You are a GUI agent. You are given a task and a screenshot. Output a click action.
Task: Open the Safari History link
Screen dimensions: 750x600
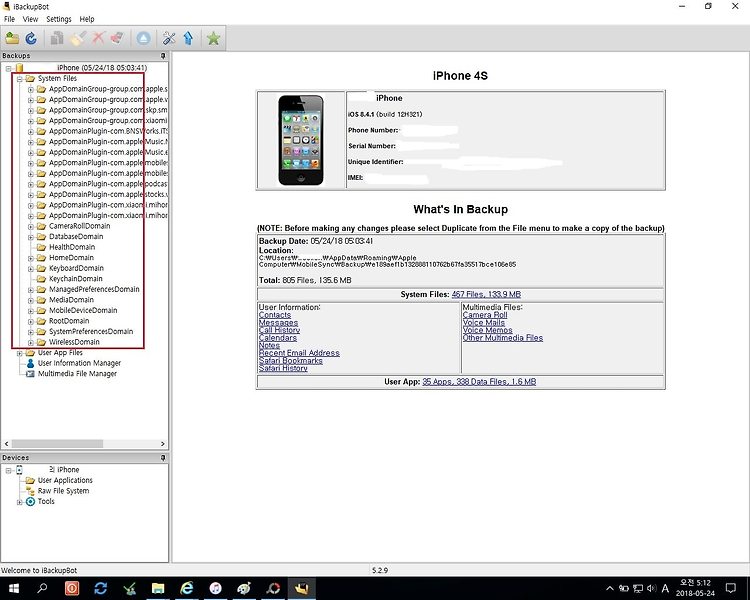pyautogui.click(x=283, y=368)
